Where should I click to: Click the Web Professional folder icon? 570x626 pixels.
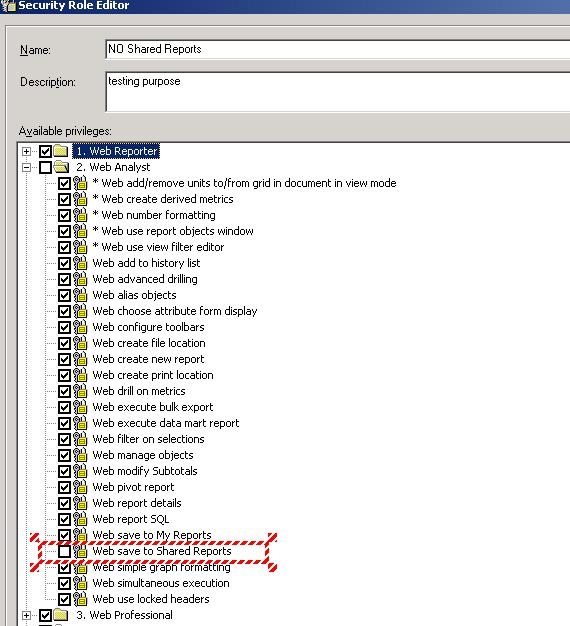[x=61, y=615]
